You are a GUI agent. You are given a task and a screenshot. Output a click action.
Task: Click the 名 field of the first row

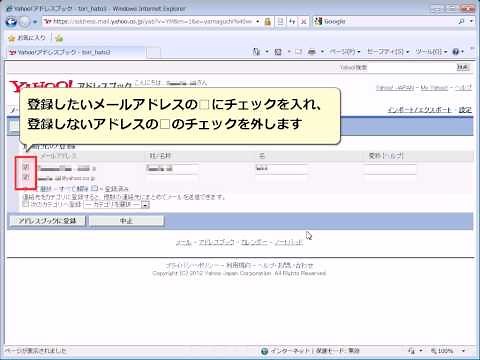pyautogui.click(x=280, y=169)
